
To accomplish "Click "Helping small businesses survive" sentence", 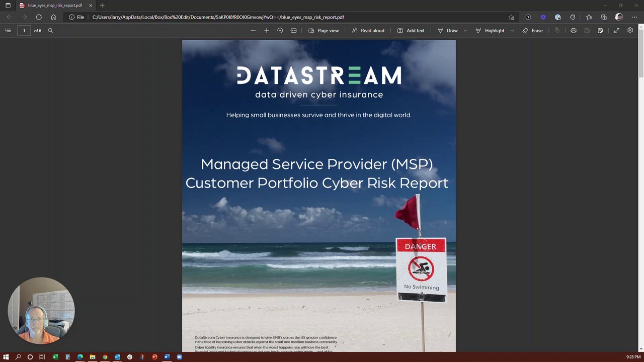I will [319, 115].
